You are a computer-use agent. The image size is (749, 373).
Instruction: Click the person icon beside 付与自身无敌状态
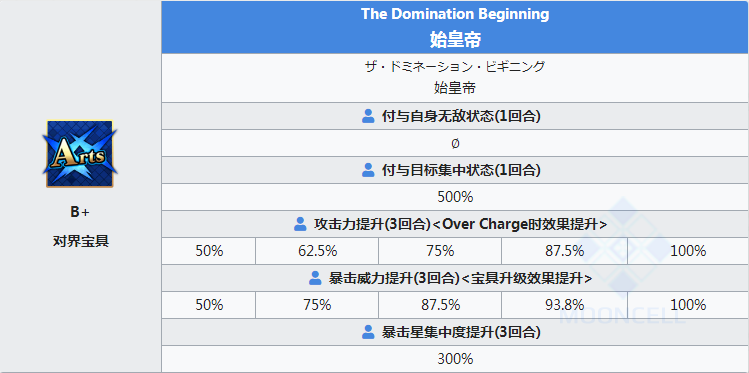(x=368, y=116)
